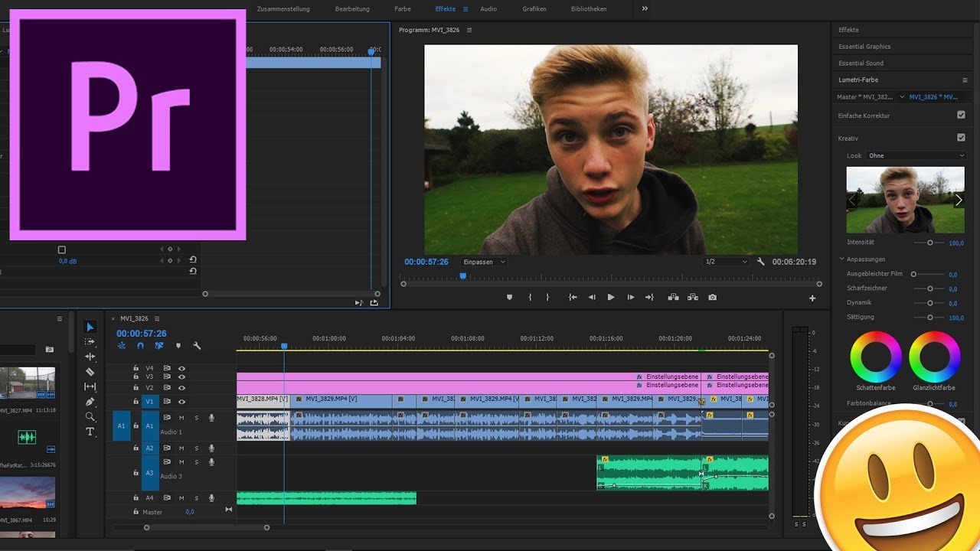Mark In point in Program monitor
The image size is (980, 551).
530,297
